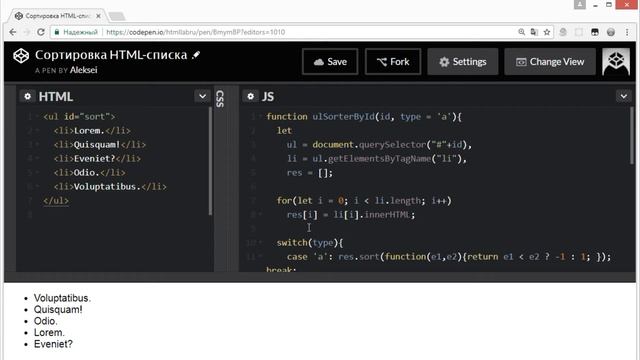Click document.querySelector line in JS
This screenshot has height=360, width=640.
pyautogui.click(x=379, y=144)
